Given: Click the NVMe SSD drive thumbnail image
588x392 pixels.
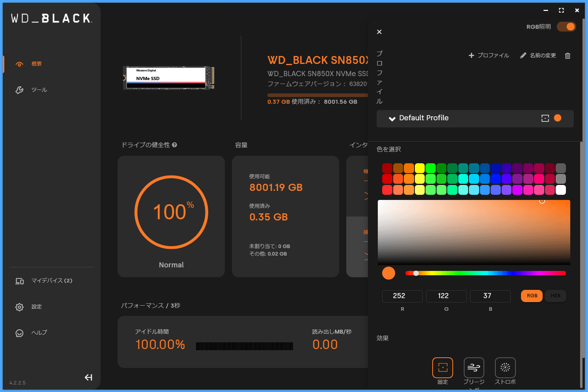Looking at the screenshot, I should coord(169,78).
